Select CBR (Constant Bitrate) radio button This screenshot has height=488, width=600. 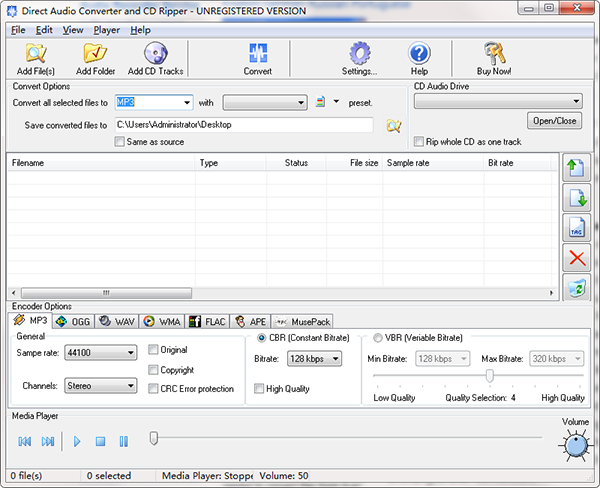(x=262, y=338)
